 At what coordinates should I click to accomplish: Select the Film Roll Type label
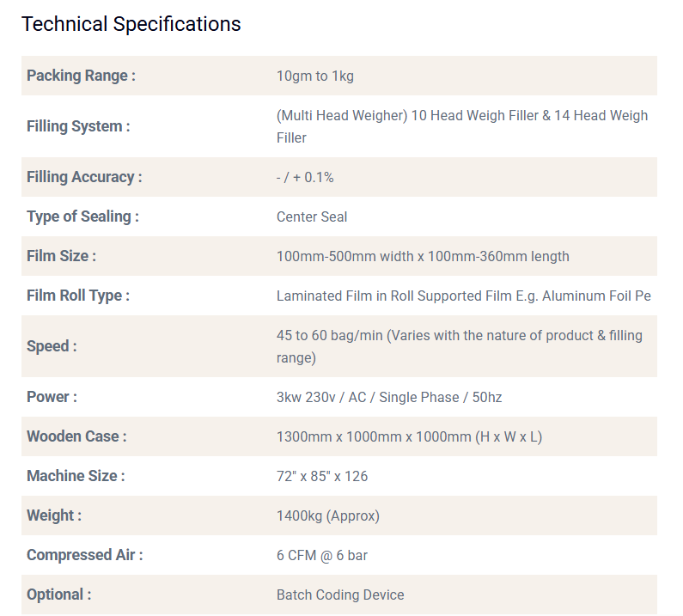[78, 296]
